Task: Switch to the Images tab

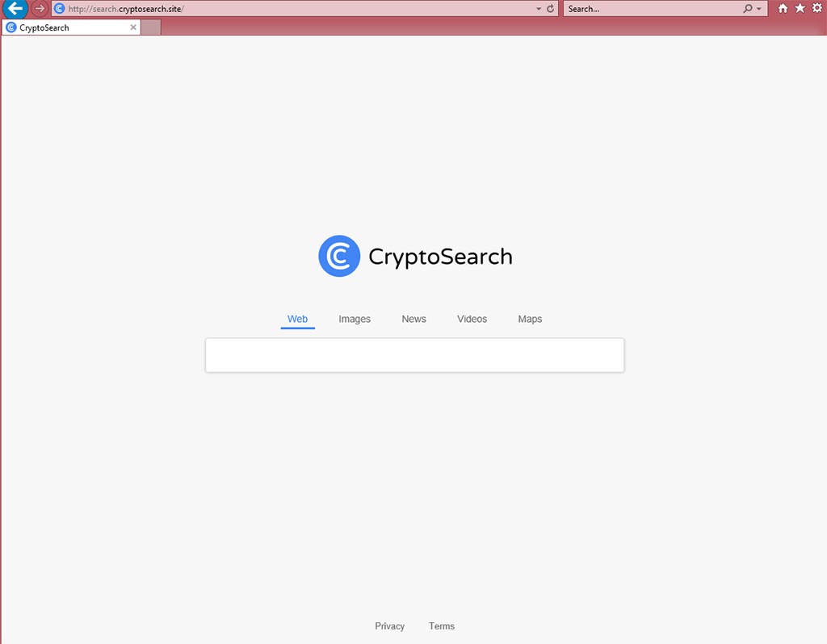Action: [x=355, y=319]
